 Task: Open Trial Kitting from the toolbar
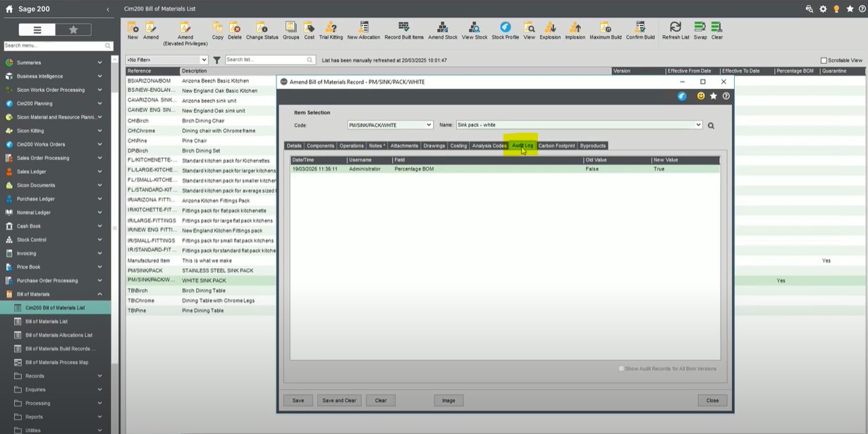click(x=331, y=30)
